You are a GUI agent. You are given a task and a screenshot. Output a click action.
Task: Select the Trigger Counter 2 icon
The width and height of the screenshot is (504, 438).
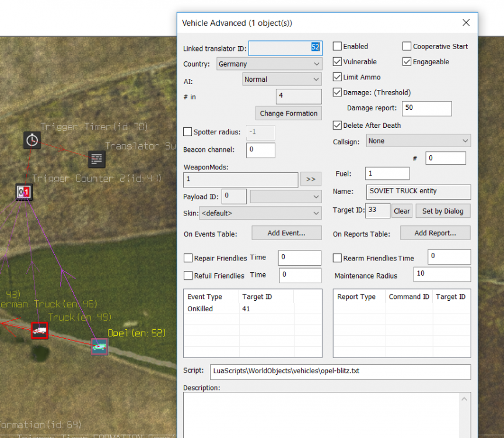click(x=24, y=192)
